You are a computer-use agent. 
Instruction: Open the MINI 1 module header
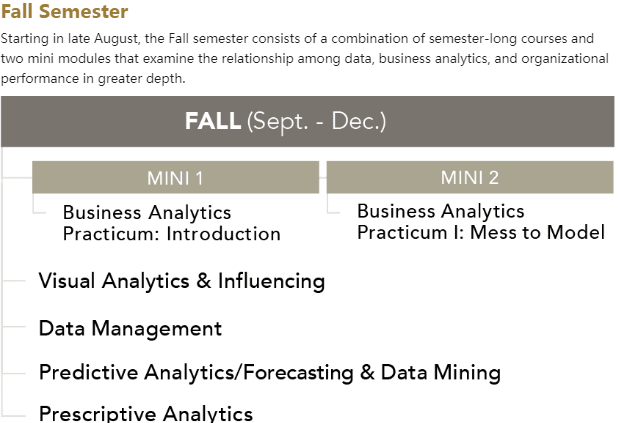175,177
